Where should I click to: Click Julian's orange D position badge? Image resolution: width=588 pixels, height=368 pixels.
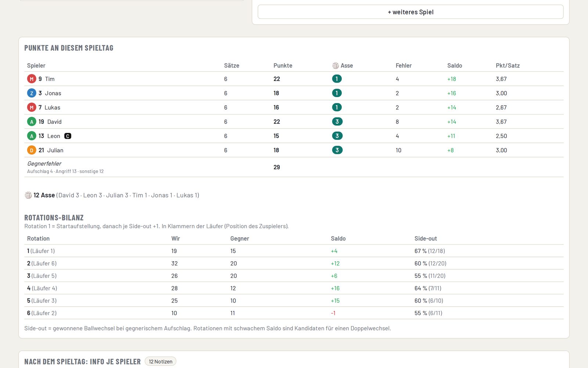[x=32, y=150]
